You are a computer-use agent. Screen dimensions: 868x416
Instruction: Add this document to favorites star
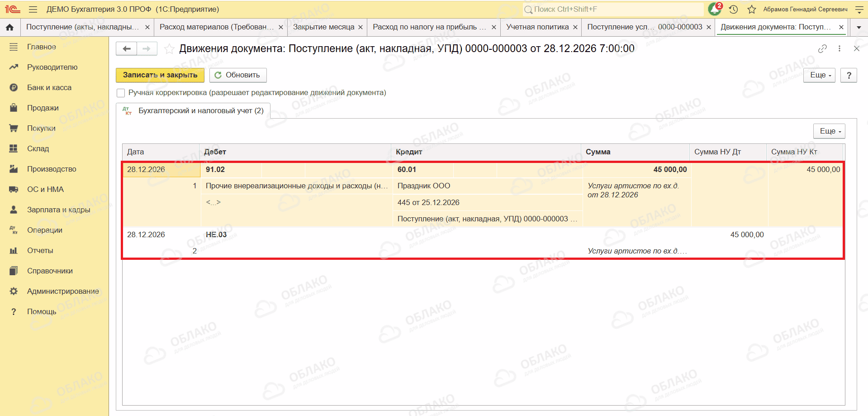point(169,49)
